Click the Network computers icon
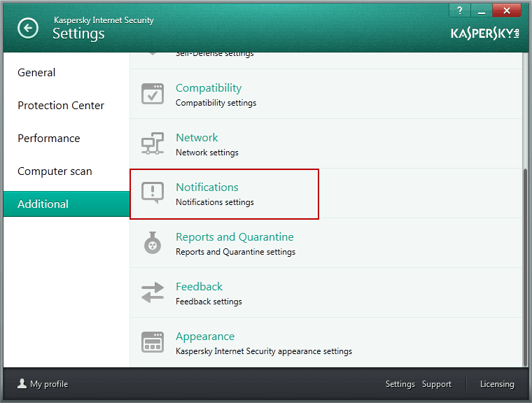 [x=153, y=143]
